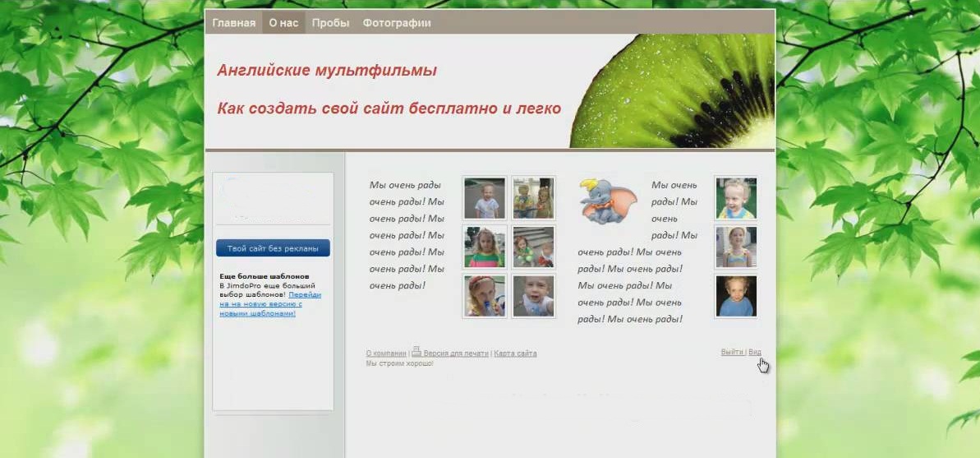
Task: Open the top photo in the right gallery column
Action: (735, 198)
